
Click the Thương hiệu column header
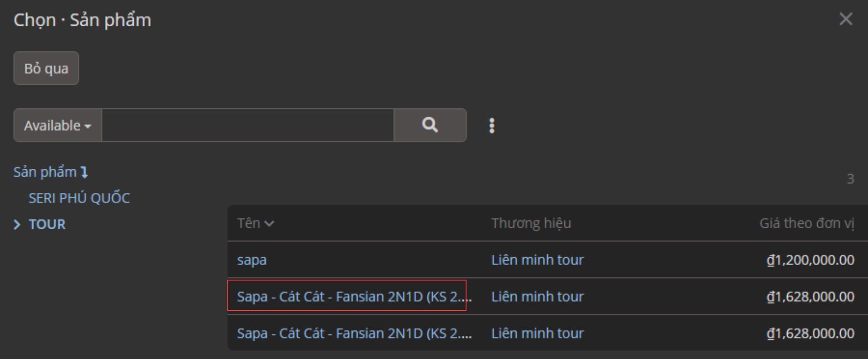click(x=531, y=223)
